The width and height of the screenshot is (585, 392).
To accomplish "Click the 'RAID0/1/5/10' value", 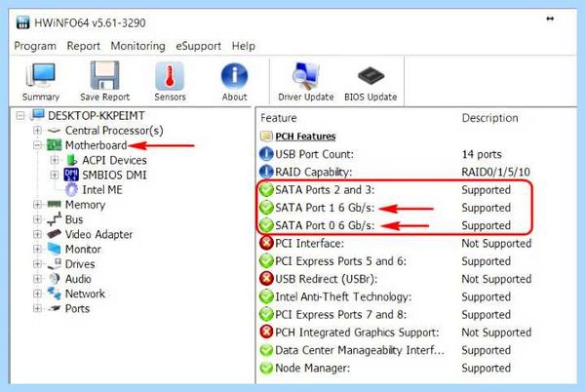I will click(495, 172).
